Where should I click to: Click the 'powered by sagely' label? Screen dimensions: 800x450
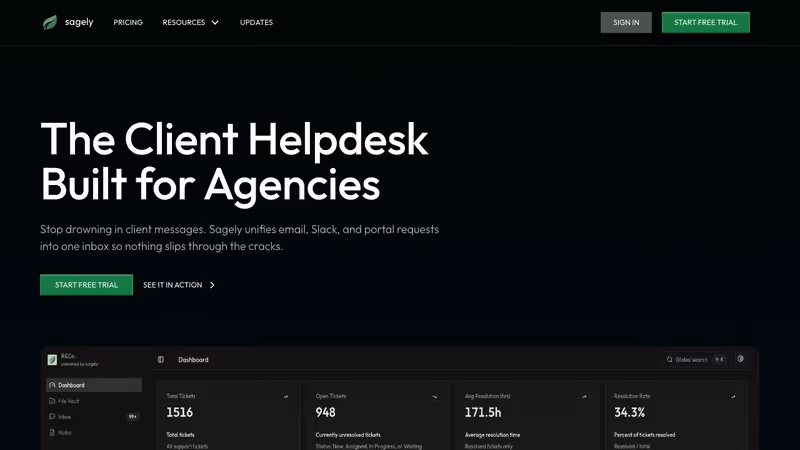click(80, 364)
